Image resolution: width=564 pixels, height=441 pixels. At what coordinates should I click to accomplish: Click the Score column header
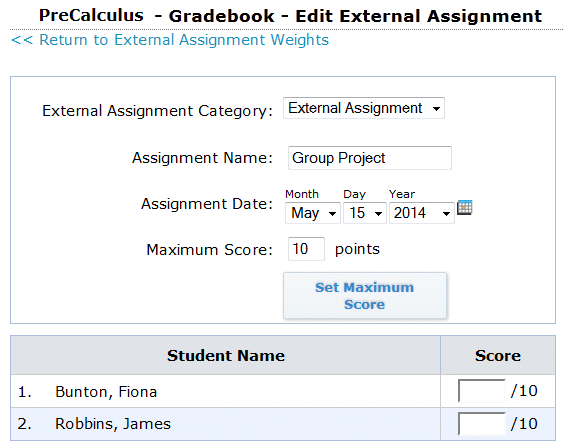coord(498,355)
